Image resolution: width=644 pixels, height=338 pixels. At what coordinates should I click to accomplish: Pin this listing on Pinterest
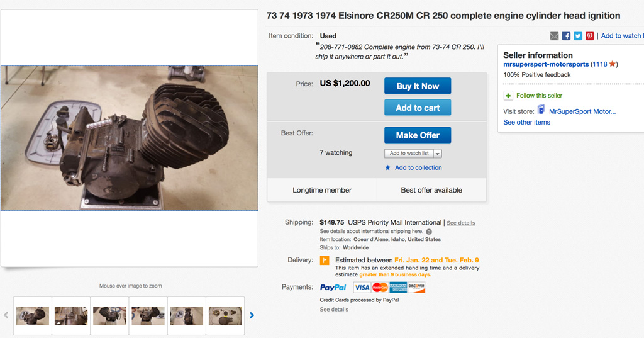coord(590,36)
